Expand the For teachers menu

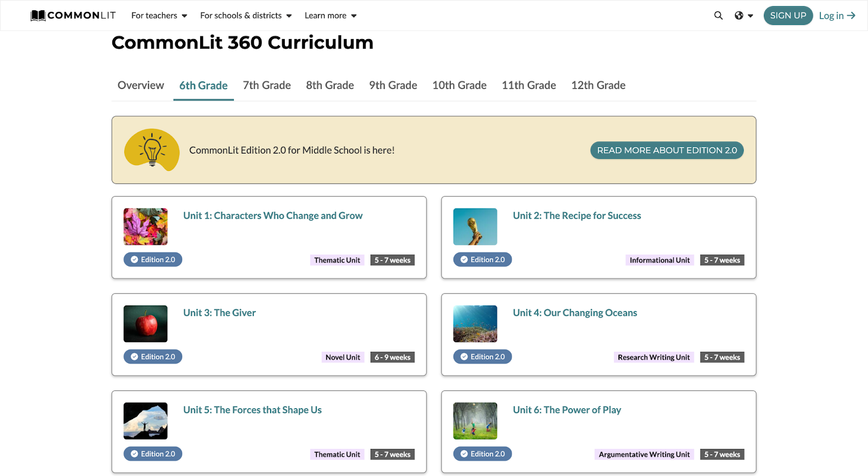[x=159, y=15]
